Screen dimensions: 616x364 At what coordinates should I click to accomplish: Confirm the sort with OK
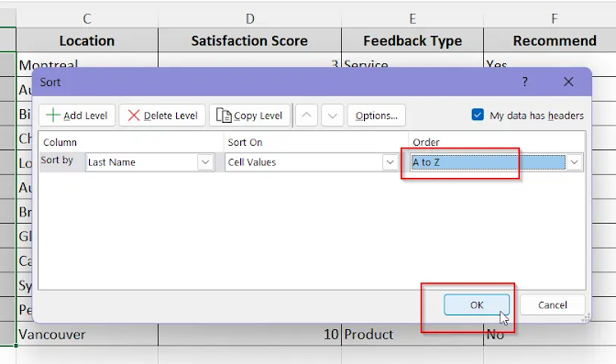(477, 305)
